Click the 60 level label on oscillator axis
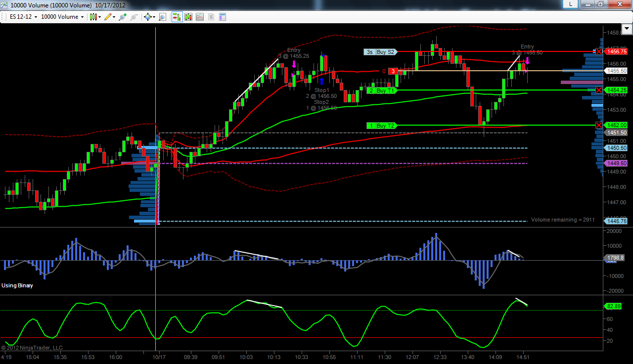This screenshot has width=633, height=364. pyautogui.click(x=610, y=319)
